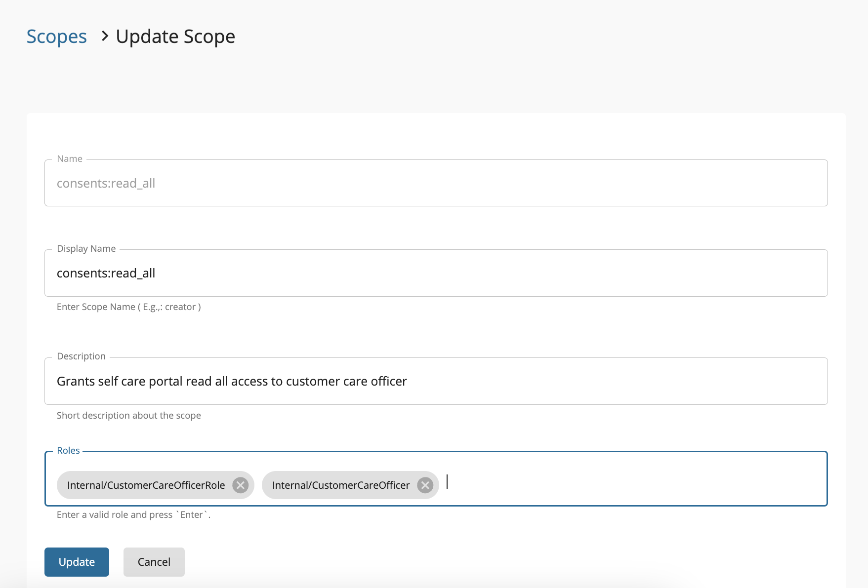
Task: Remove the Internal/CustomerCareOfficerRole chip
Action: tap(241, 485)
